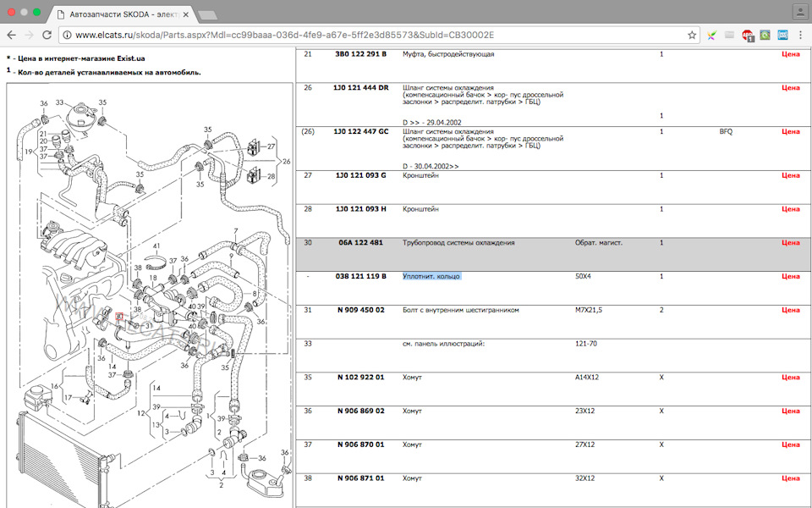
Task: Bookmark this page with the star
Action: click(692, 35)
